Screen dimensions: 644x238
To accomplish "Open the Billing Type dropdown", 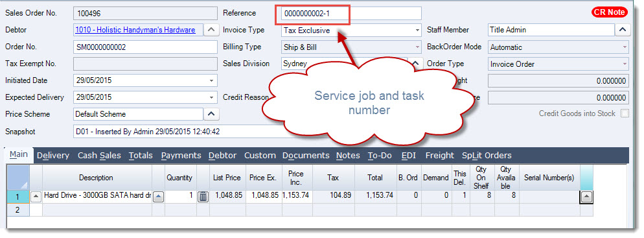I will click(x=418, y=47).
